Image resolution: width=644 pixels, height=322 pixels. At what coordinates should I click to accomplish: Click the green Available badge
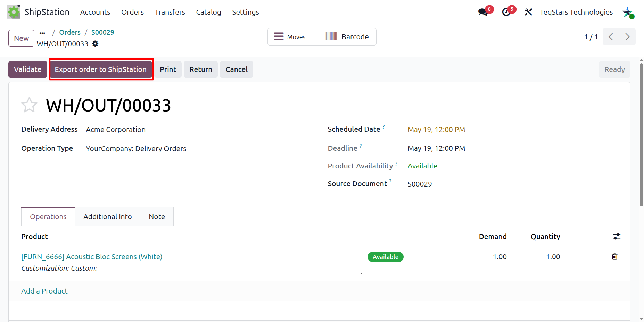click(386, 257)
